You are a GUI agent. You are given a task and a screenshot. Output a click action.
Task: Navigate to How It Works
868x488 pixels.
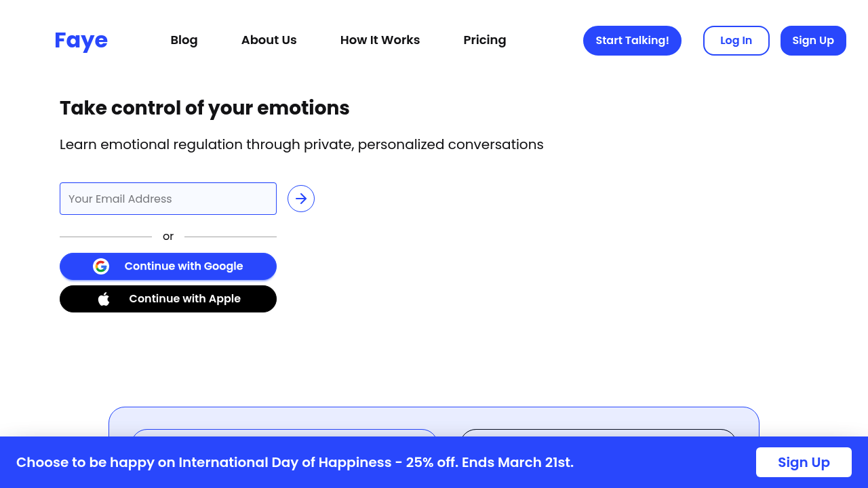click(x=380, y=40)
